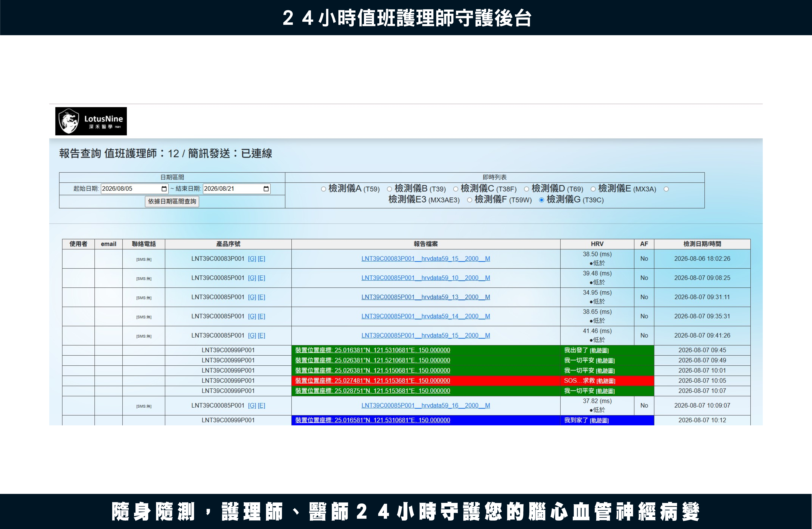Viewport: 812px width, 529px height.
Task: Open 軌跡圖 link in 10:01 row
Action: click(x=605, y=371)
